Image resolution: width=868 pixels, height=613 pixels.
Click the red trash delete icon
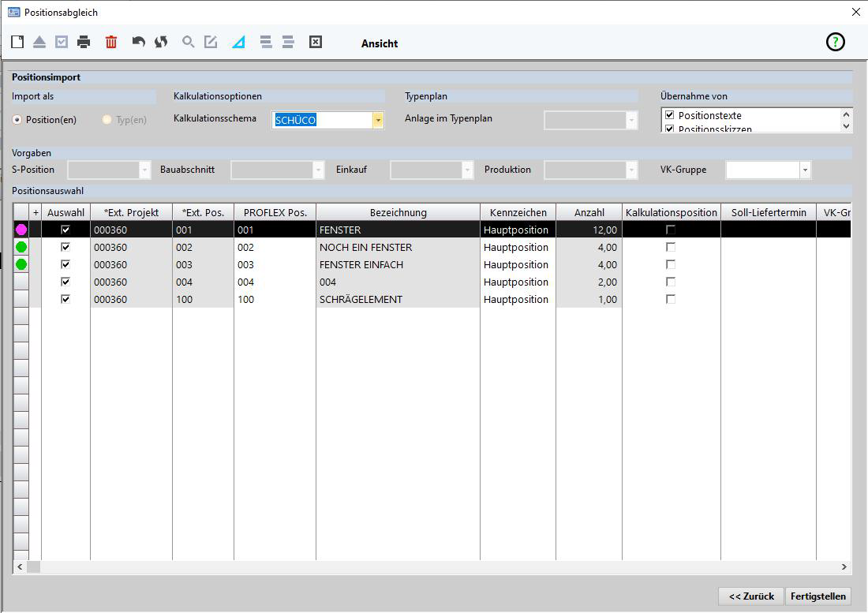tap(111, 43)
